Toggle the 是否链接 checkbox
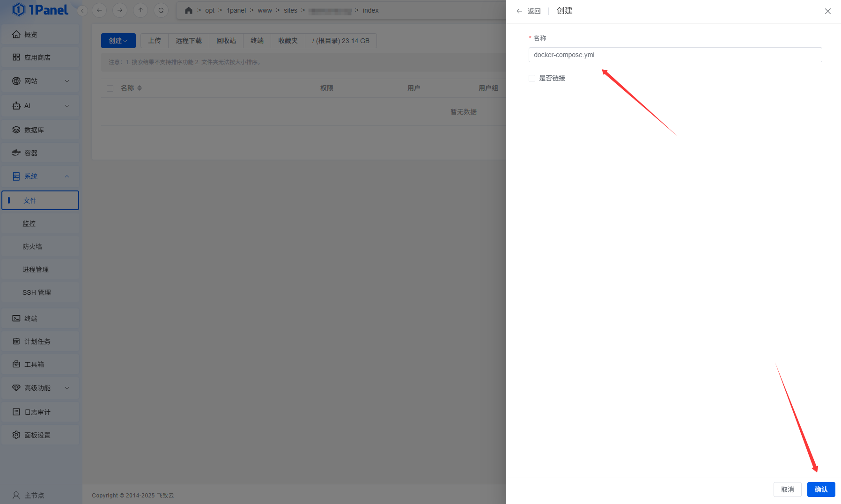Image resolution: width=841 pixels, height=504 pixels. click(532, 78)
